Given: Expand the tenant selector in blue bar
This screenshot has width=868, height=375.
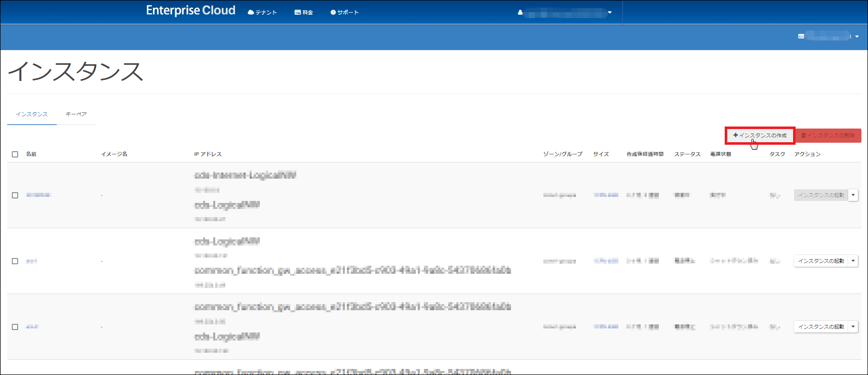Looking at the screenshot, I should [828, 36].
